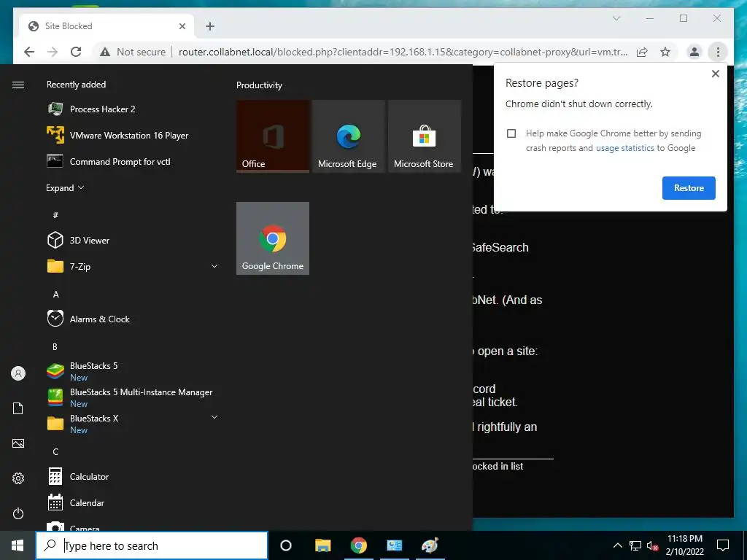Viewport: 747px width, 560px height.
Task: Click the Power icon in Start sidebar
Action: pos(18,513)
